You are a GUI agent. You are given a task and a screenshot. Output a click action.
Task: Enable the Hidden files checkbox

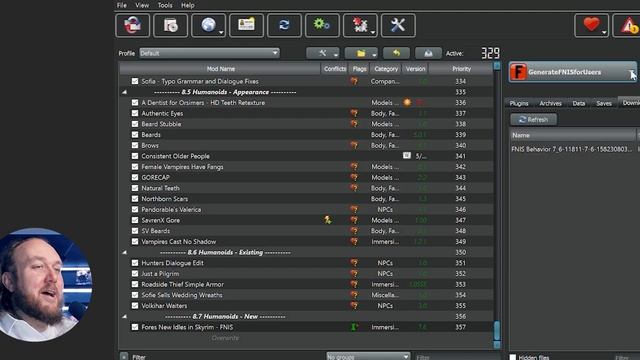point(513,357)
